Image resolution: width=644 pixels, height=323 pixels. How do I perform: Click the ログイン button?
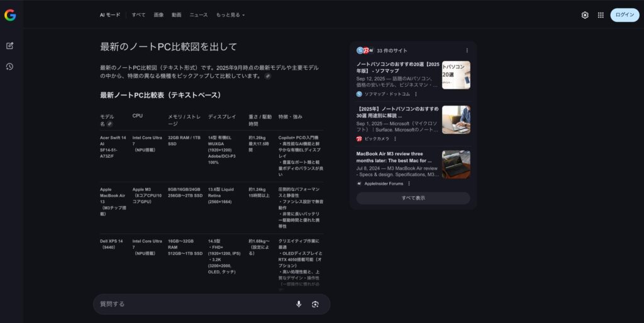tap(625, 15)
